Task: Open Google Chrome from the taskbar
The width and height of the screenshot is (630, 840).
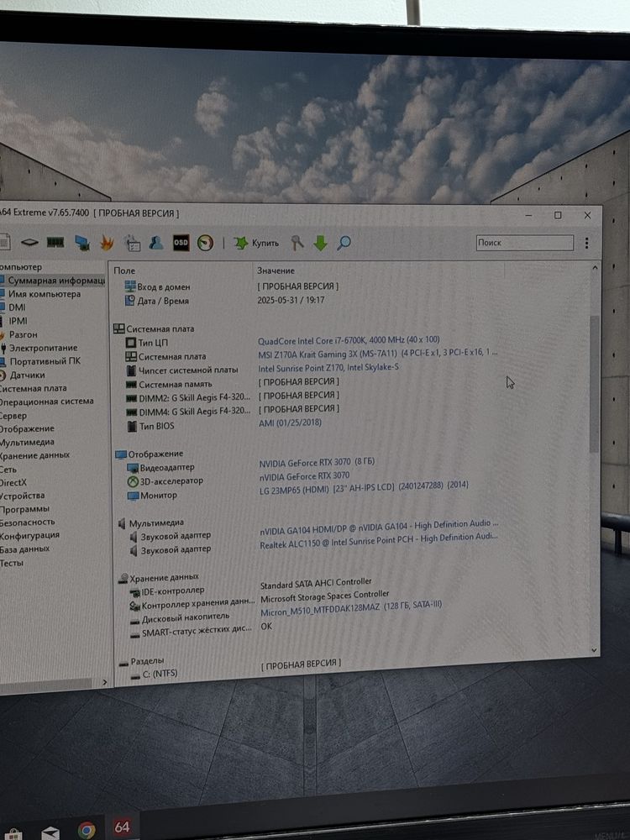Action: click(x=87, y=831)
